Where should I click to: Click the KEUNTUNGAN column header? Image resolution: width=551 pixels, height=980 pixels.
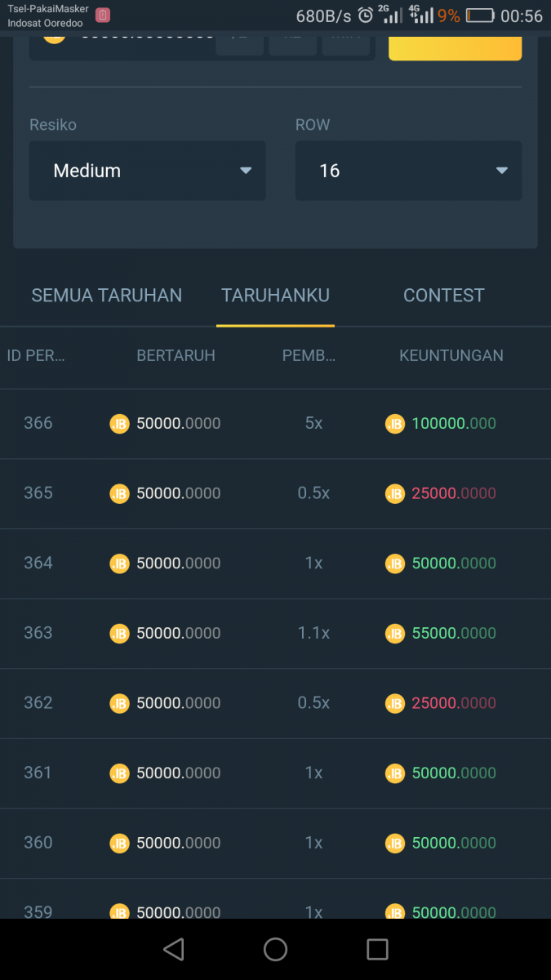(x=451, y=356)
